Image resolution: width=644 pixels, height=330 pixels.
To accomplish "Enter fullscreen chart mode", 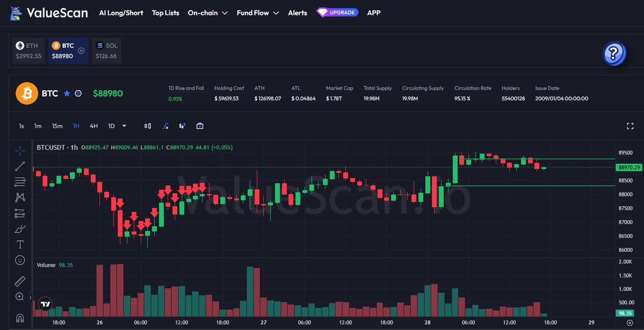I will point(630,126).
